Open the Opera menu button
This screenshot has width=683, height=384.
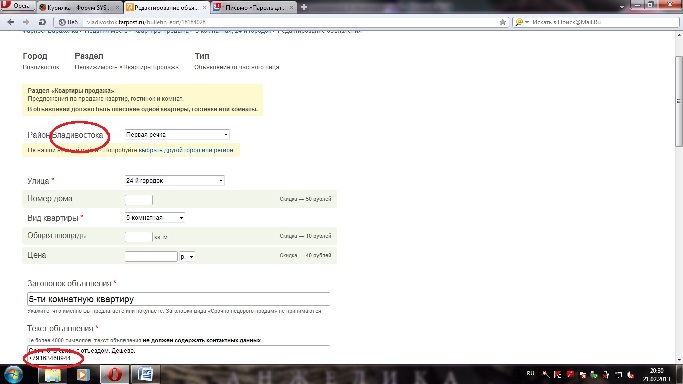pyautogui.click(x=17, y=5)
